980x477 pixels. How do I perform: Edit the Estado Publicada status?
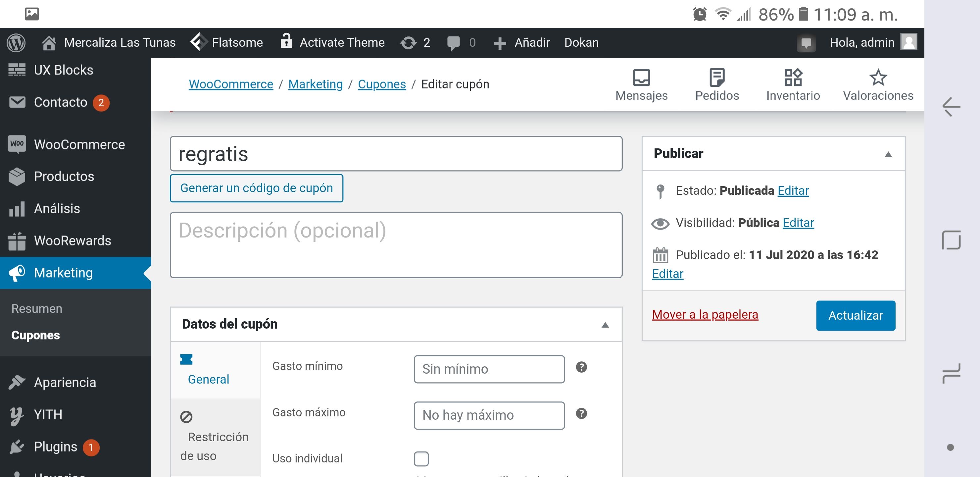coord(793,191)
